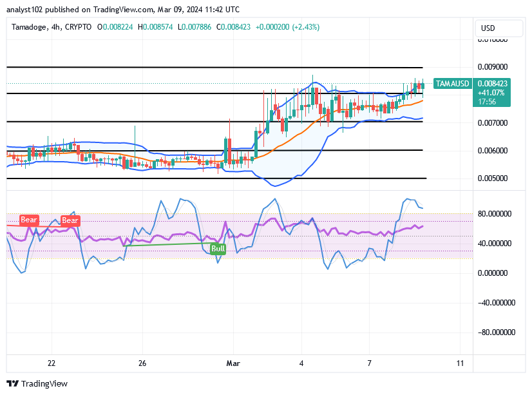Click the current price 0.008423 label
The height and width of the screenshot is (395, 532).
[x=492, y=84]
